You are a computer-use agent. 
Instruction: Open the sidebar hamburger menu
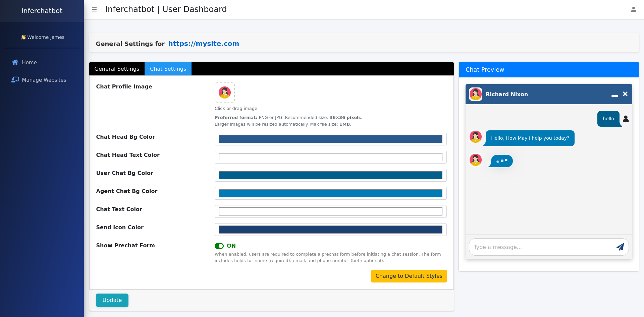tap(94, 9)
